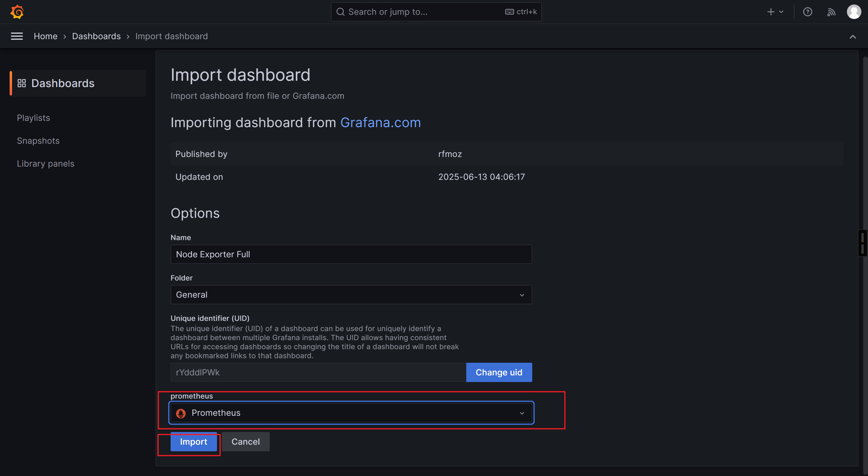
Task: Click the Change uid button
Action: 499,372
